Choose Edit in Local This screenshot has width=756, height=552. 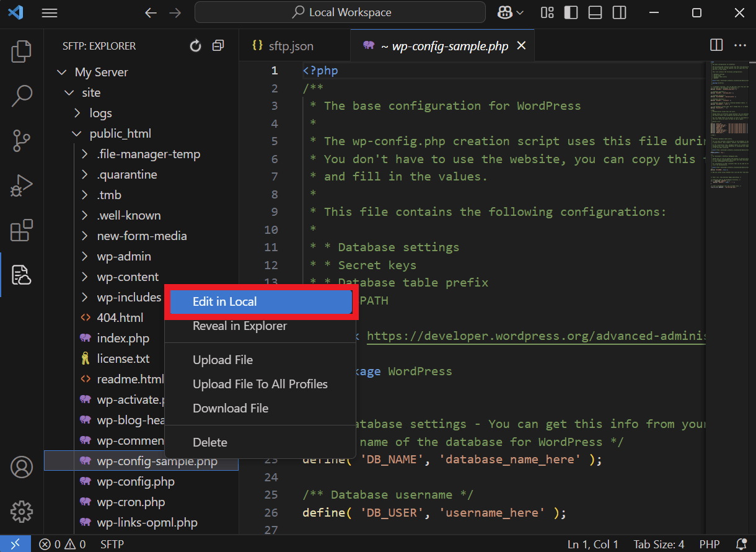pyautogui.click(x=262, y=301)
